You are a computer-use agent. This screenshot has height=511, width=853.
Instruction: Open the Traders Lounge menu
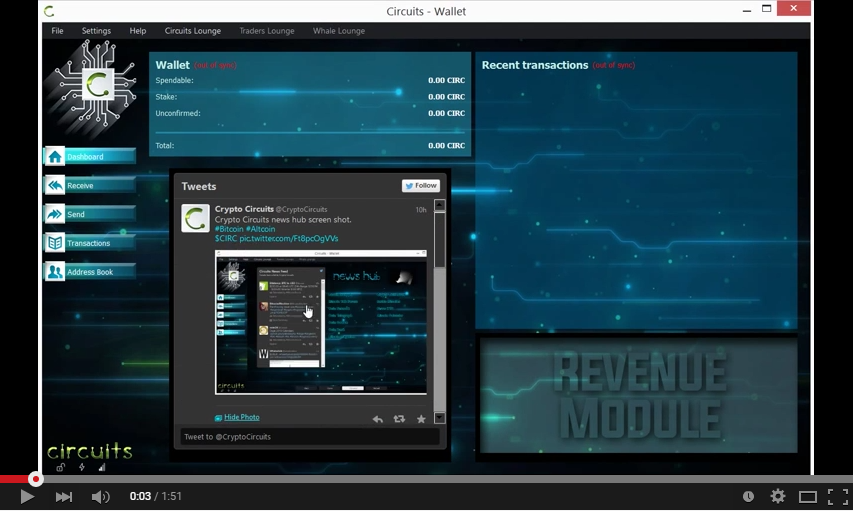[x=267, y=31]
